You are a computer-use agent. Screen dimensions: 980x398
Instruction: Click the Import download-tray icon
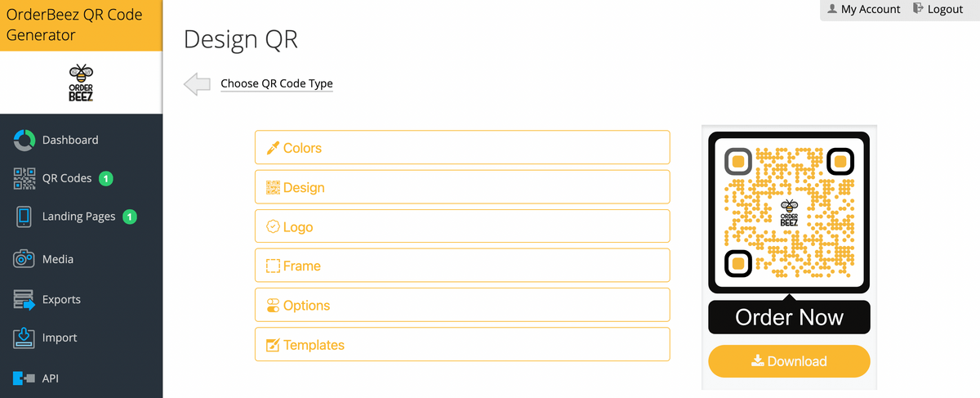(x=24, y=338)
